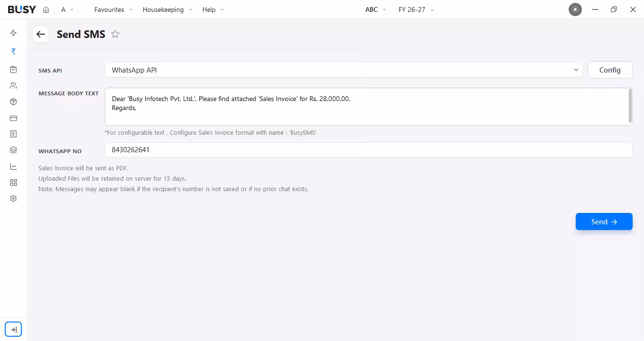Click the 'MESSAGE BODY TEXT' label
This screenshot has width=644, height=341.
pos(69,93)
